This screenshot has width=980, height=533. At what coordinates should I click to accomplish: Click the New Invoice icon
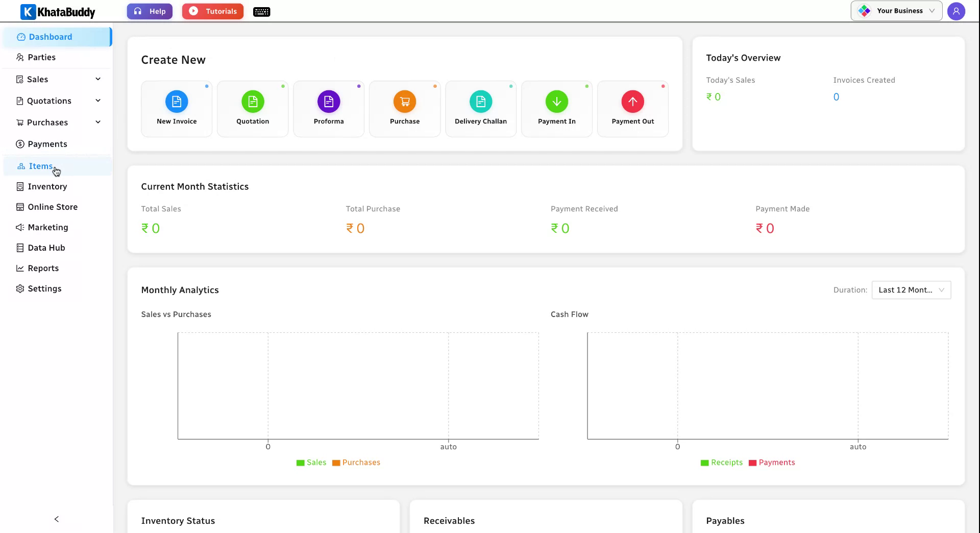177,102
